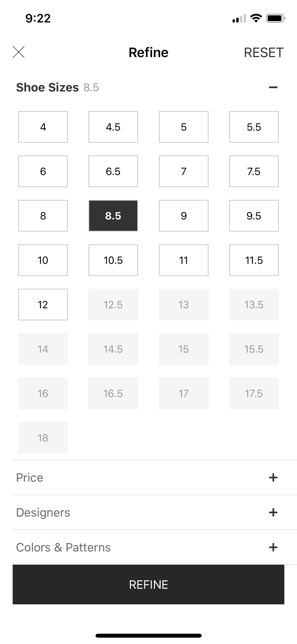Pick shoe size 5.5
This screenshot has height=644, width=297.
pyautogui.click(x=254, y=127)
